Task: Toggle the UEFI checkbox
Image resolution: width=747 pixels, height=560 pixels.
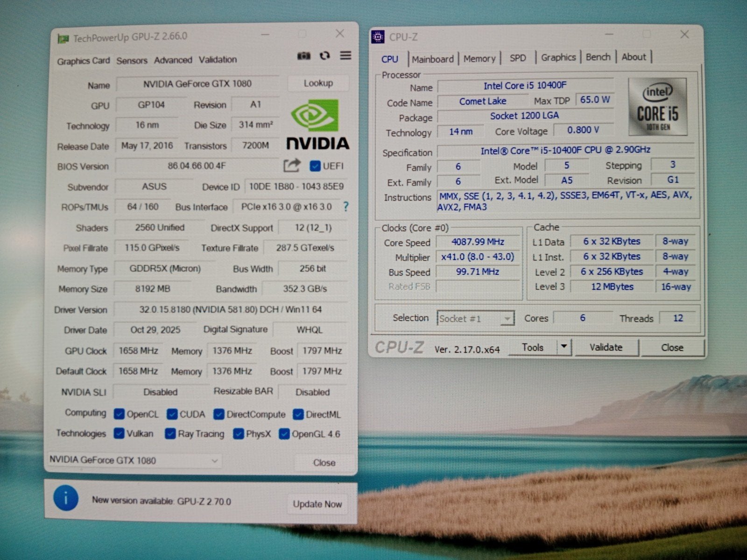Action: (x=315, y=166)
